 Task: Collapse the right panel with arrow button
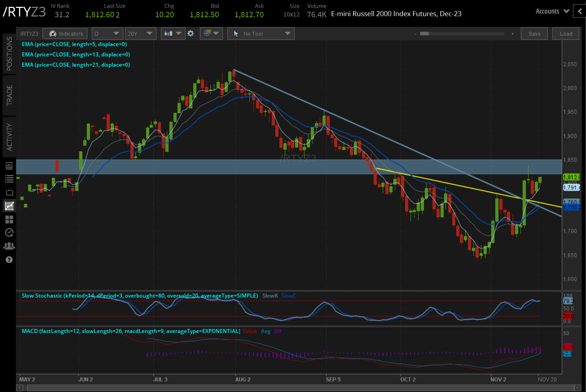pyautogui.click(x=580, y=11)
